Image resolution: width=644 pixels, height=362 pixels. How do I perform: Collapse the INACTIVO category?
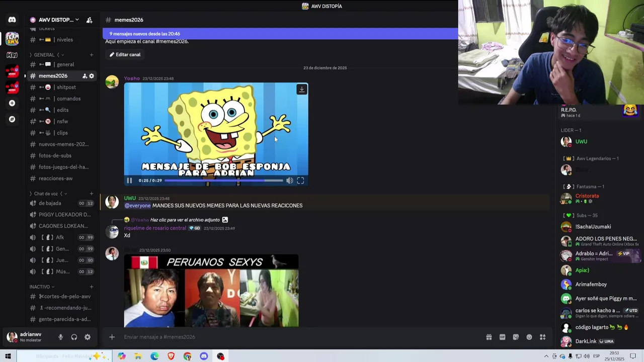(42, 287)
